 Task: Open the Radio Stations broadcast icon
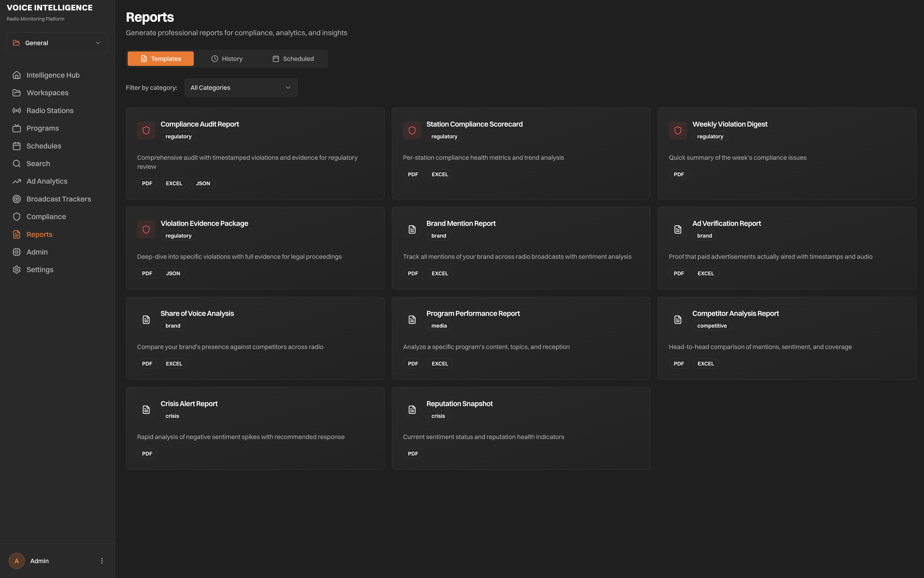17,111
